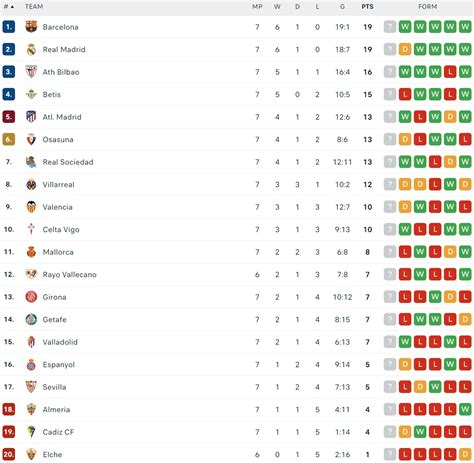Click the Girona red crest icon
Screen dimensions: 474x463
point(31,297)
